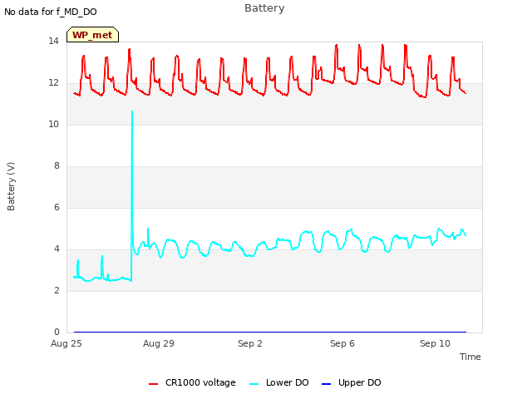The width and height of the screenshot is (532, 399).
Task: Toggle the Lower DO legend entry
Action: click(x=279, y=382)
